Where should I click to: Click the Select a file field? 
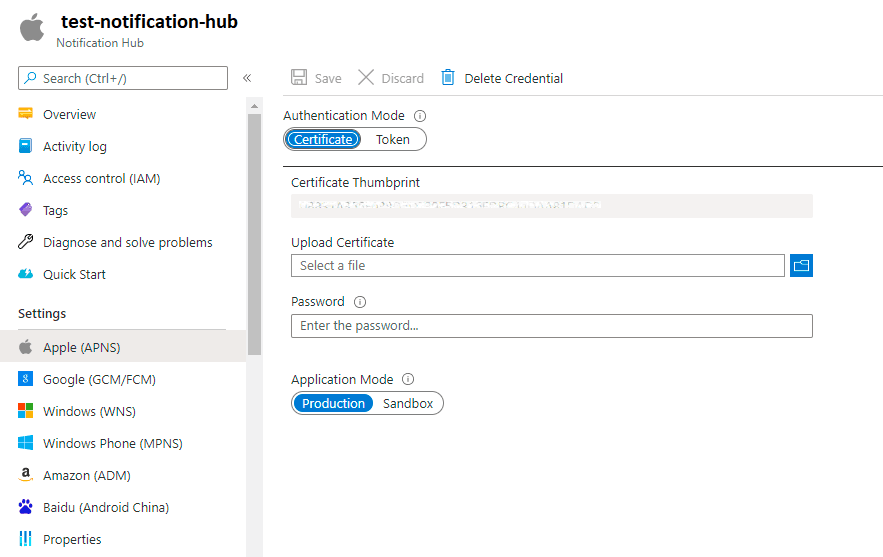click(x=538, y=265)
